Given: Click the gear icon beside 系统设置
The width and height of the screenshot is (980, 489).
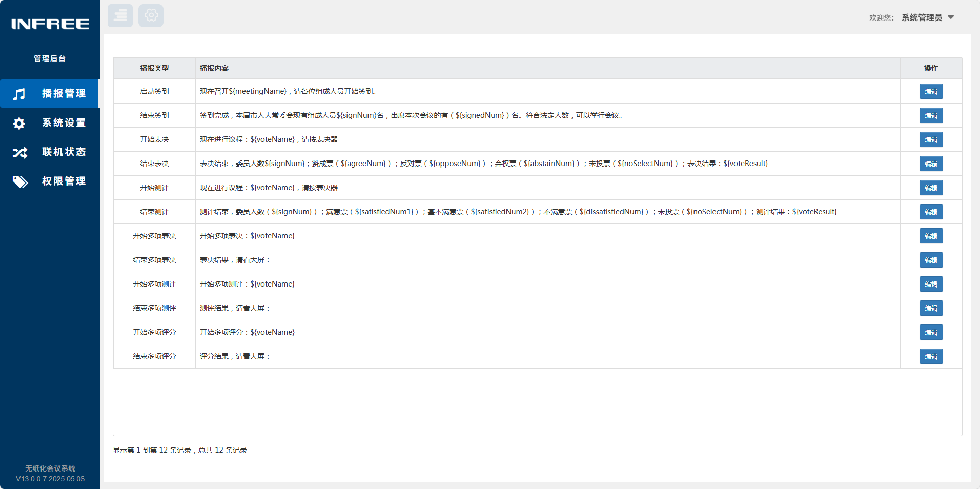Looking at the screenshot, I should coord(19,123).
